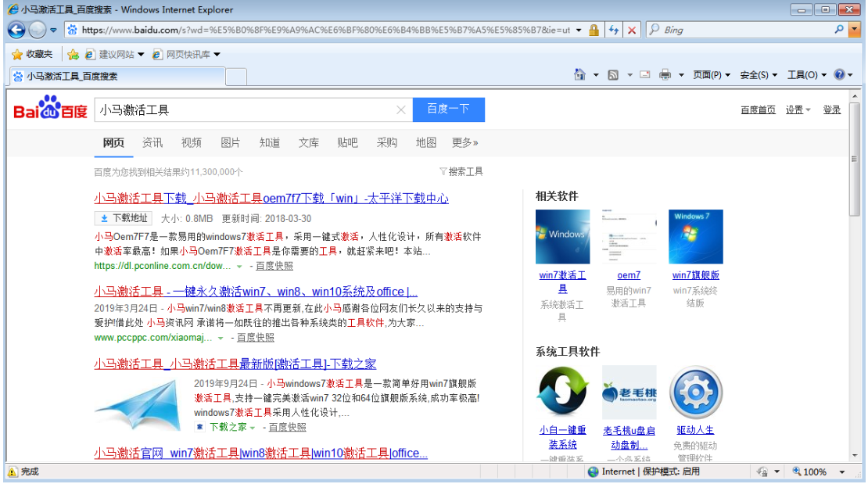Click inside the Baidu search input field
Image resolution: width=868 pixels, height=484 pixels.
pos(242,110)
